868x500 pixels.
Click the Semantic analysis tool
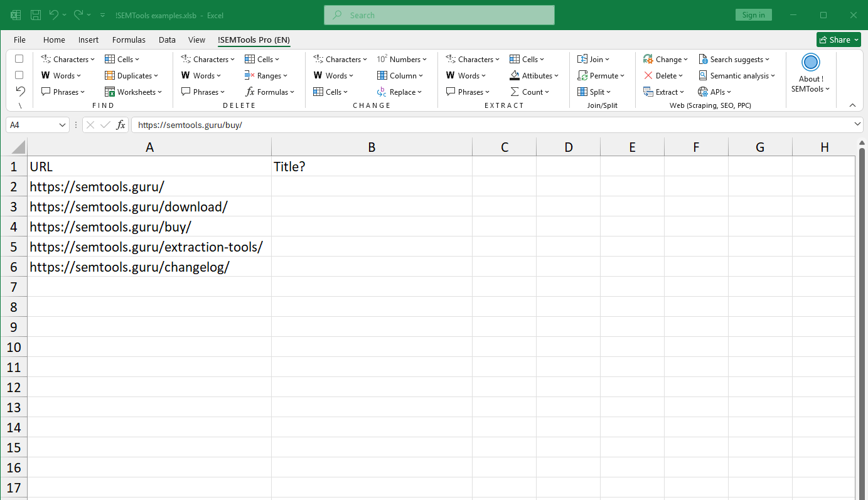pos(737,75)
